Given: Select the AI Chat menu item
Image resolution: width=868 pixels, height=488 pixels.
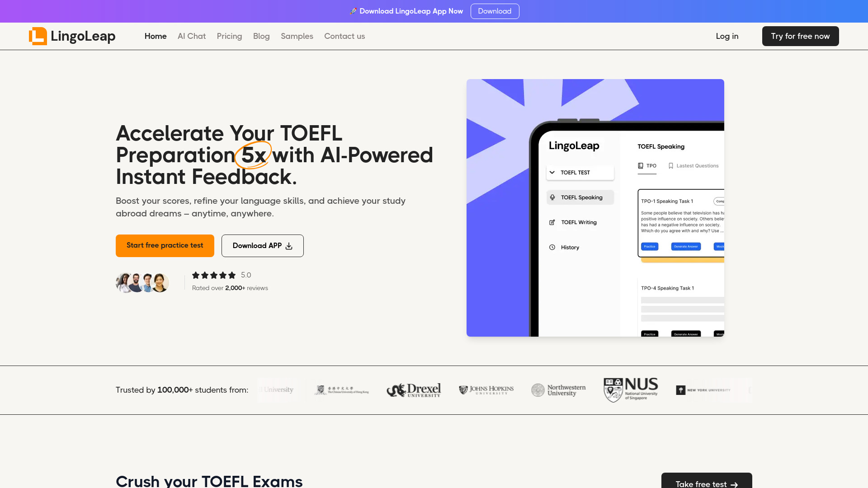Looking at the screenshot, I should (x=191, y=36).
